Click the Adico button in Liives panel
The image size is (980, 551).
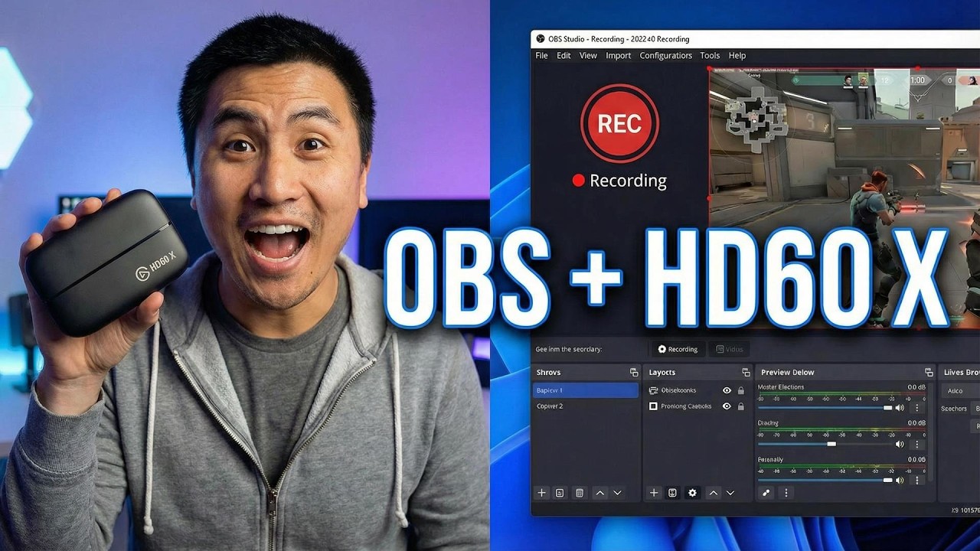click(x=960, y=391)
